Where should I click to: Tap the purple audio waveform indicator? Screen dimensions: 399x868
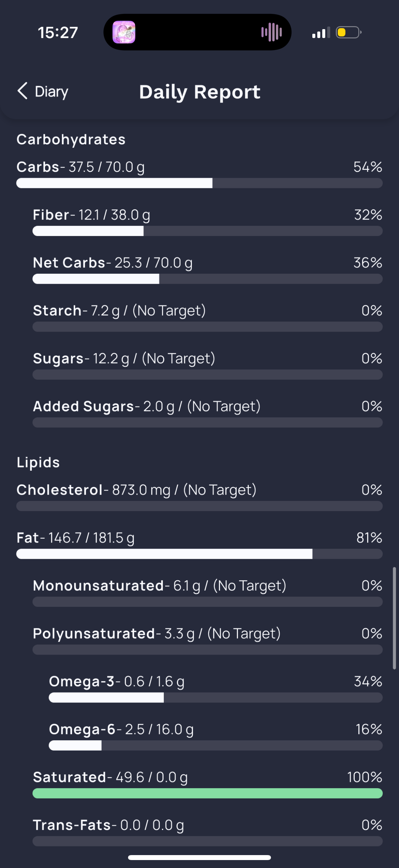point(271,32)
